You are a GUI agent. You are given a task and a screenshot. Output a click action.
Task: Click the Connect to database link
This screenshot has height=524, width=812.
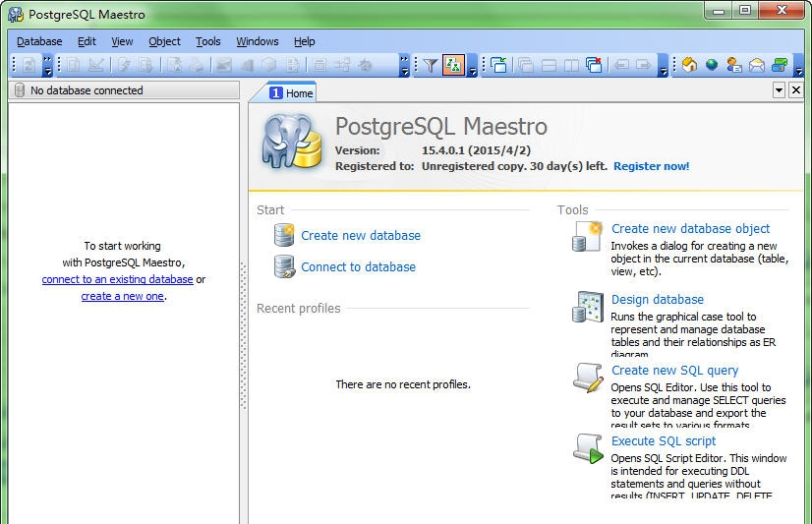click(359, 267)
